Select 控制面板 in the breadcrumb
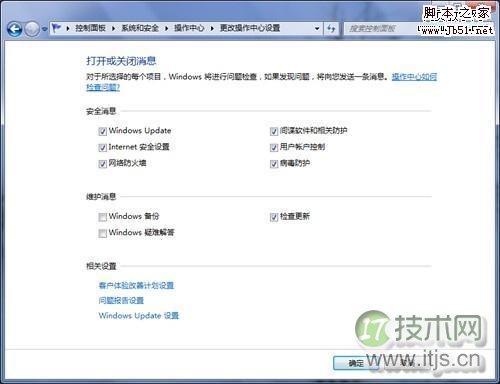 coord(90,28)
